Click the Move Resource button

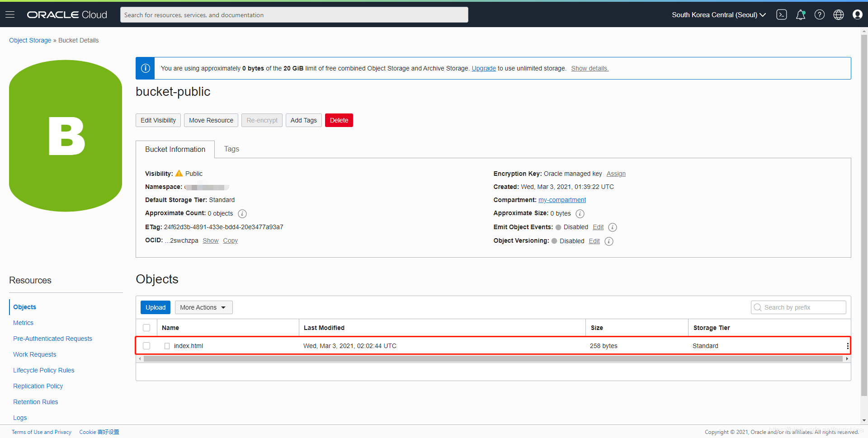(x=211, y=120)
